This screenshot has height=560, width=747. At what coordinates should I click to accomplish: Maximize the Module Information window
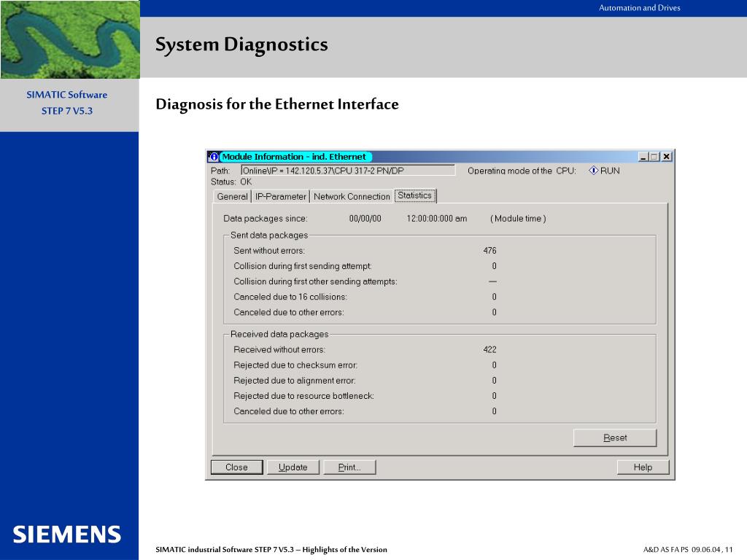point(654,157)
